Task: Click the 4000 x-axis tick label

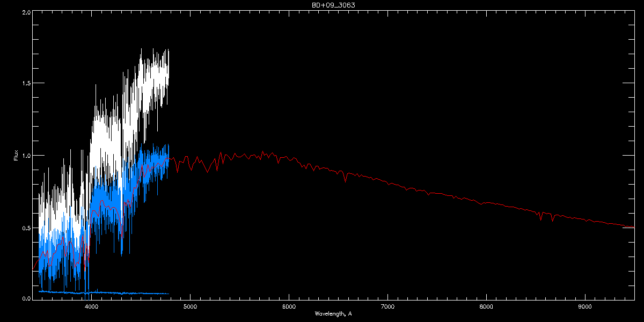Action: pyautogui.click(x=91, y=307)
